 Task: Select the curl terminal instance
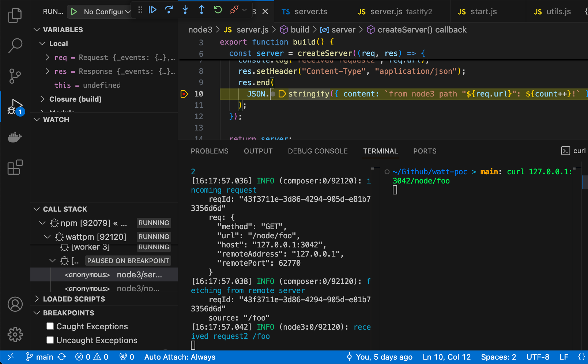(574, 151)
